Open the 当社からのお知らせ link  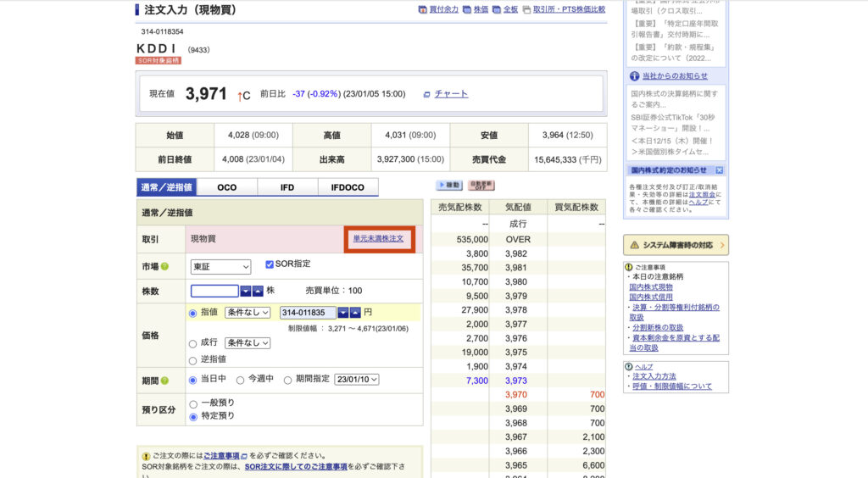(675, 76)
